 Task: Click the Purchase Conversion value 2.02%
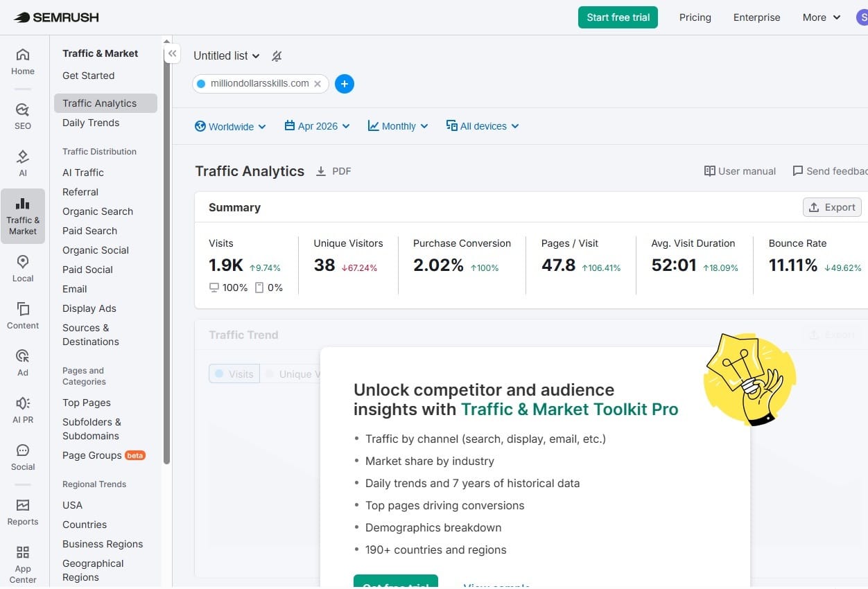click(438, 265)
